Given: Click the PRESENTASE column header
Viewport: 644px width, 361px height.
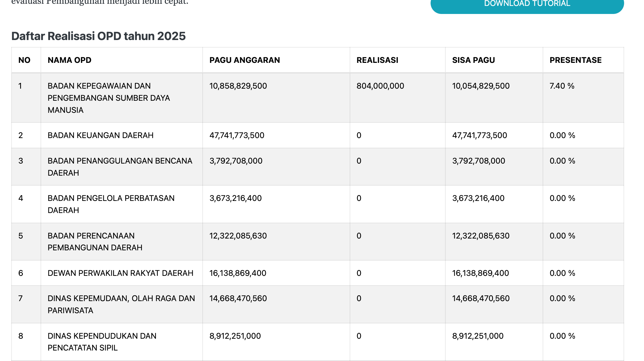Looking at the screenshot, I should (x=575, y=60).
